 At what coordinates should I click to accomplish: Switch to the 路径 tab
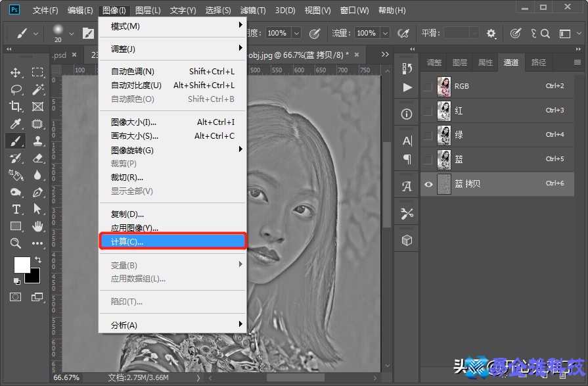(x=537, y=62)
